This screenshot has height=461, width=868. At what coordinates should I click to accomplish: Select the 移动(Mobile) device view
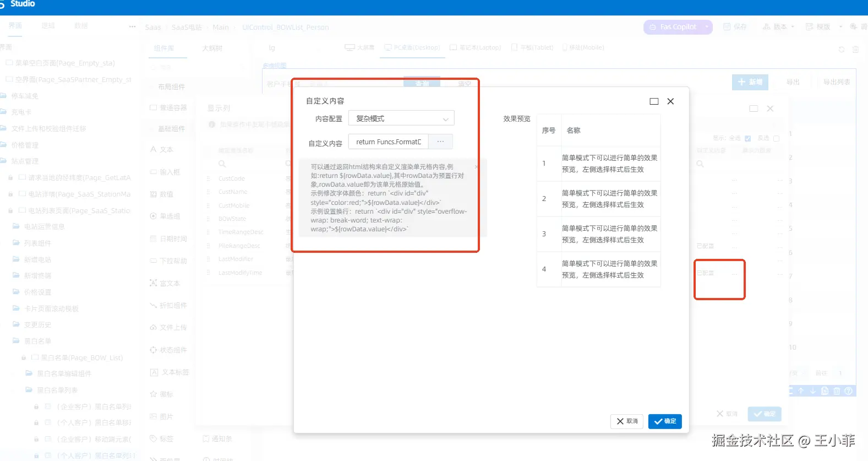click(x=583, y=47)
